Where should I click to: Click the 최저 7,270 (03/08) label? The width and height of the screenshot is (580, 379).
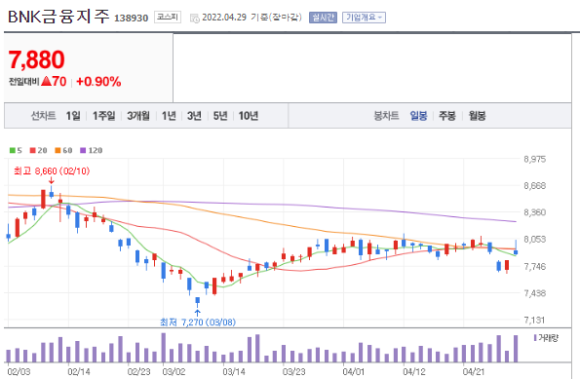click(x=198, y=322)
